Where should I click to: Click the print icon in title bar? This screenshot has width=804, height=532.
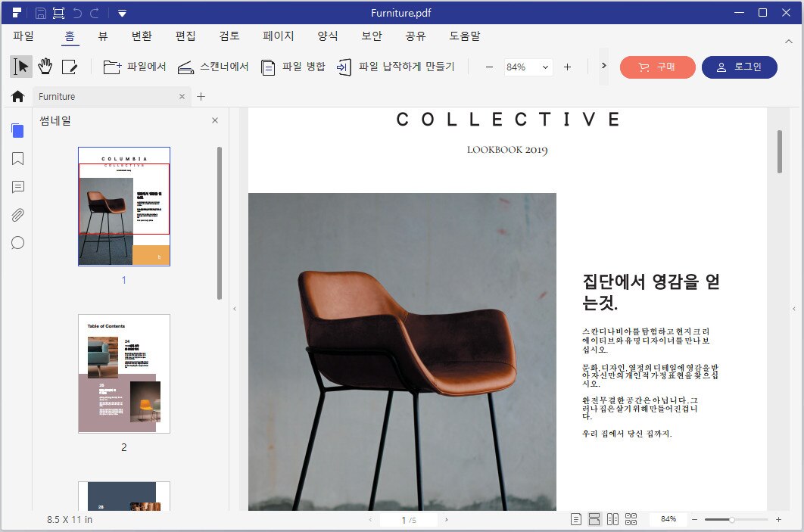tap(58, 13)
